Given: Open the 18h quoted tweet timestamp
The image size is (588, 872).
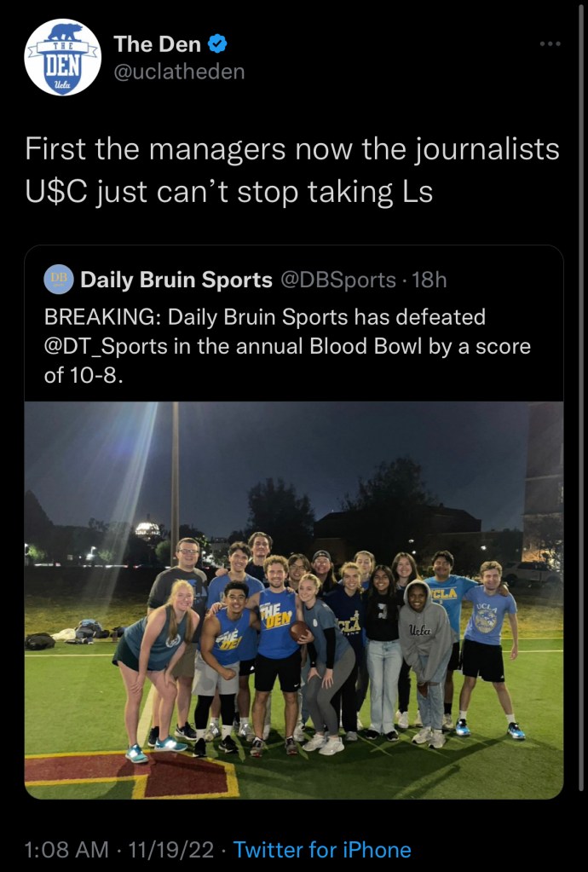Looking at the screenshot, I should tap(429, 279).
